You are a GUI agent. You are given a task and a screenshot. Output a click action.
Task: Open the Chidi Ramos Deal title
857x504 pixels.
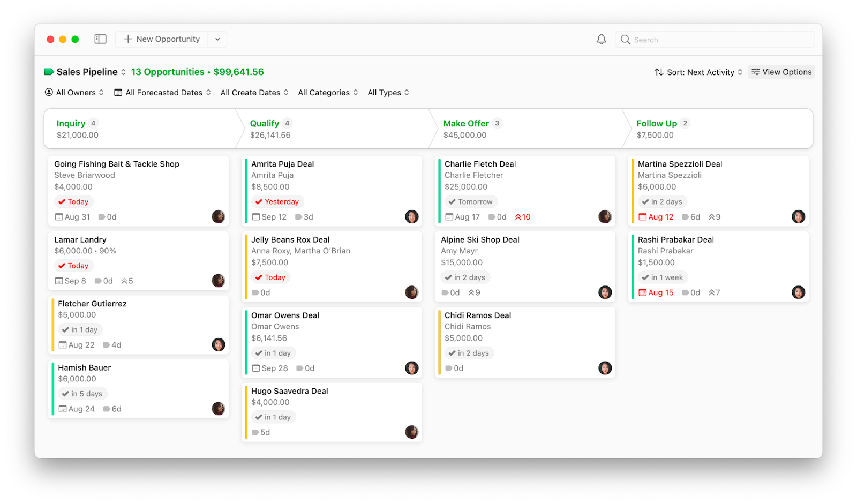pyautogui.click(x=478, y=315)
